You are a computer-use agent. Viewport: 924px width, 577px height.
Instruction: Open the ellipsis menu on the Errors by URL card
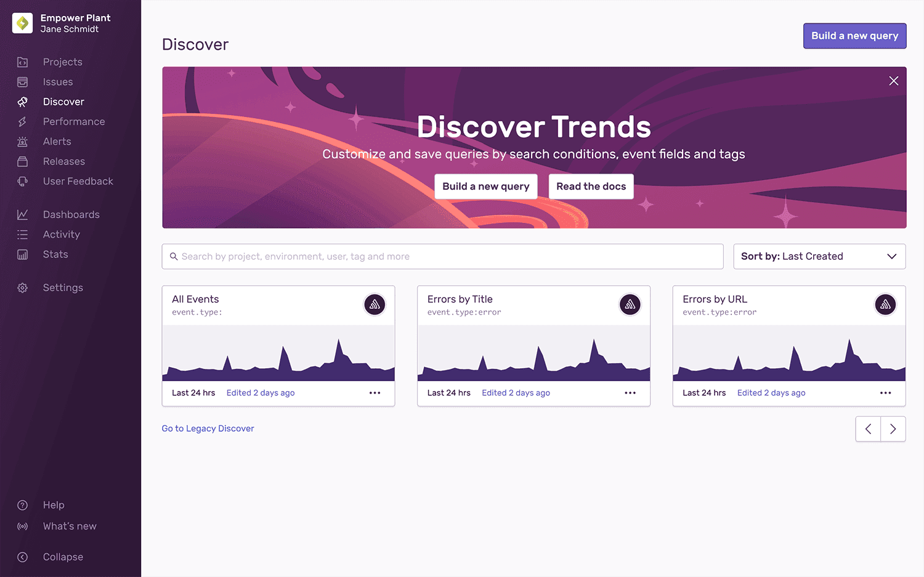(x=885, y=392)
